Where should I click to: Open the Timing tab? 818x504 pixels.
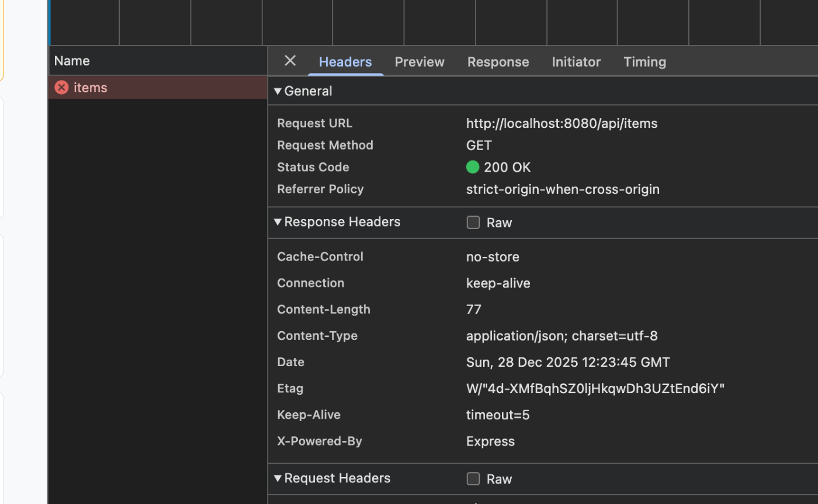click(644, 62)
